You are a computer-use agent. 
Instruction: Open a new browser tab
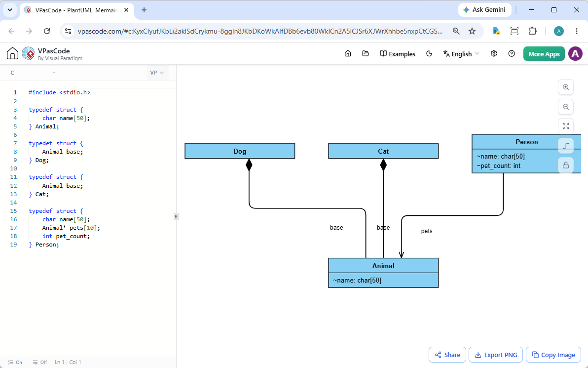pos(144,10)
